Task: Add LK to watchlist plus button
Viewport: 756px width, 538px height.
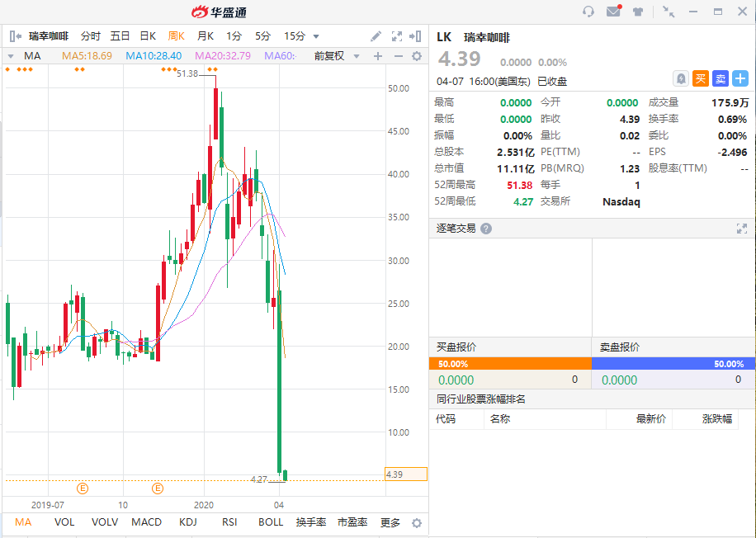Action: pyautogui.click(x=740, y=78)
